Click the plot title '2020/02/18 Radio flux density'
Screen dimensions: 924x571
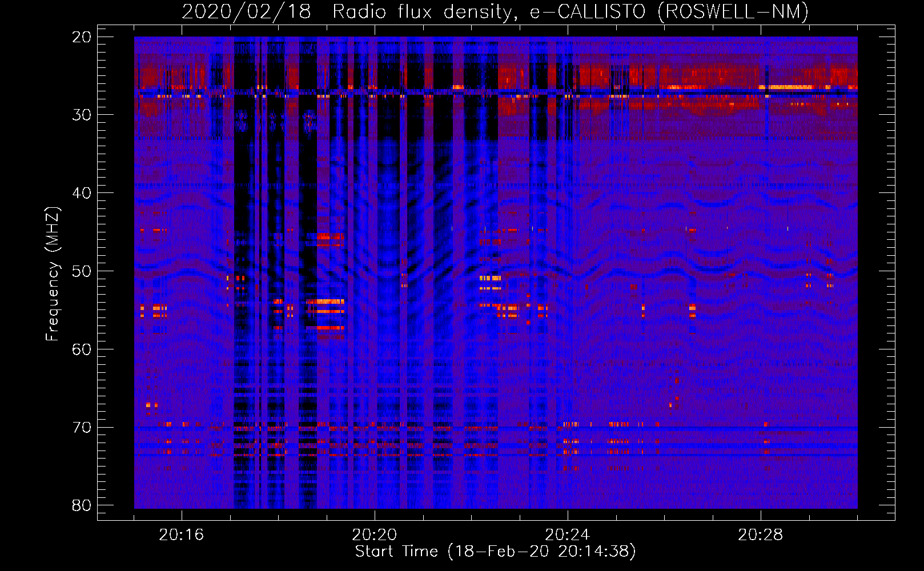(x=495, y=11)
